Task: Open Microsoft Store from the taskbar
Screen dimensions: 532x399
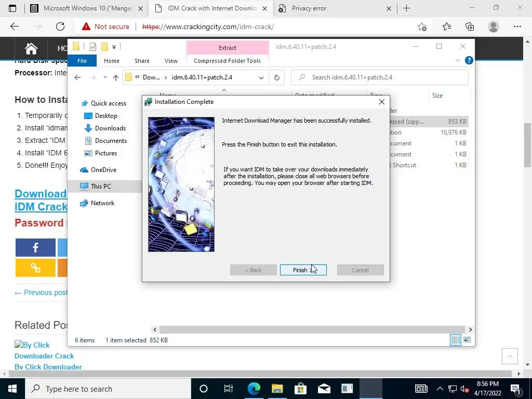Action: coord(300,389)
